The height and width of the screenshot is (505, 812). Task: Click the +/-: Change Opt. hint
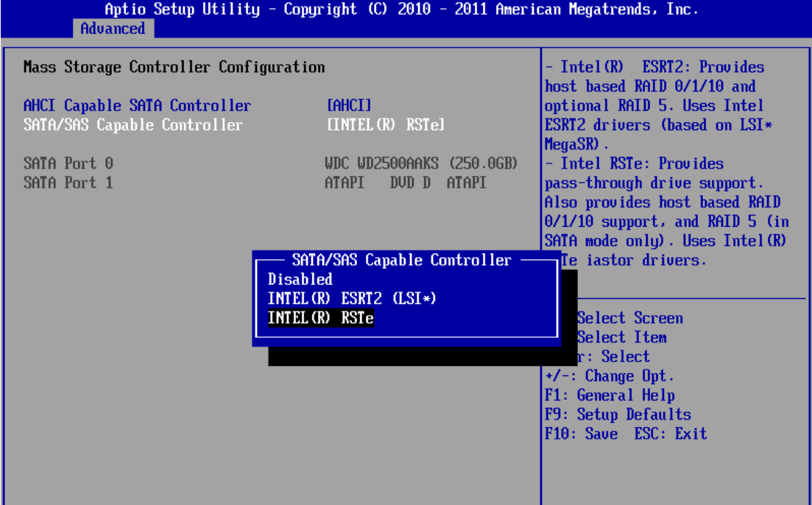coord(609,376)
